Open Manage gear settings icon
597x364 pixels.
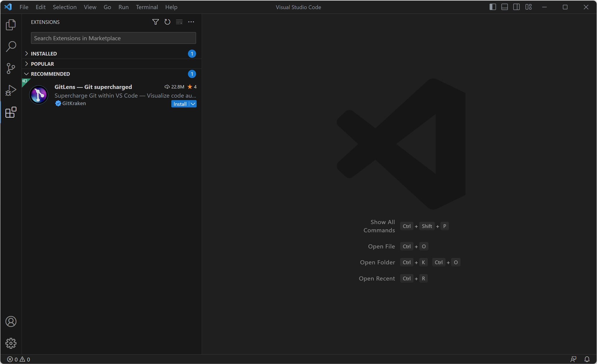click(x=11, y=343)
